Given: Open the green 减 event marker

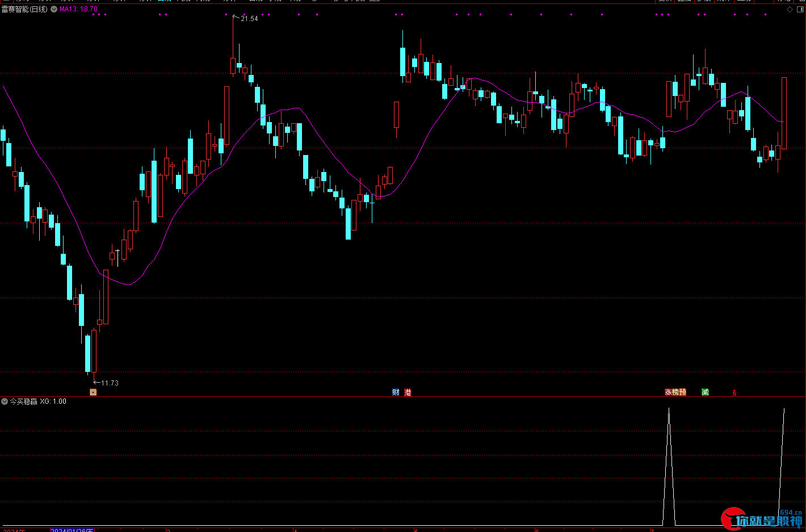Looking at the screenshot, I should [x=705, y=392].
